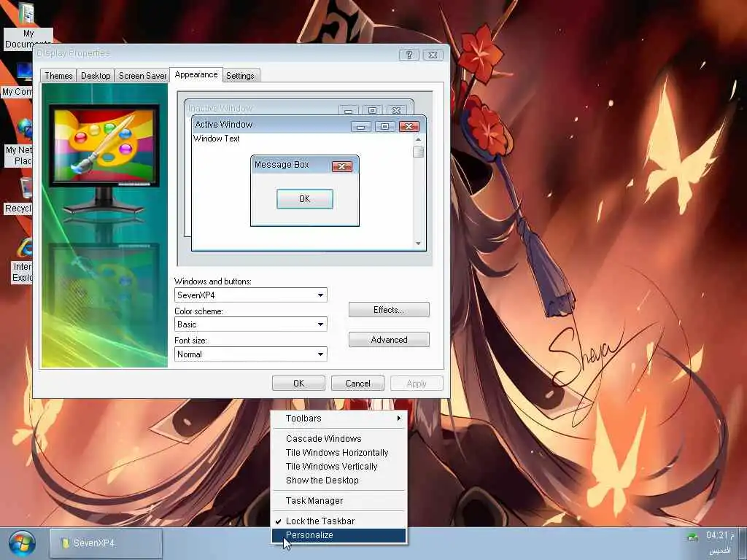Click the Advanced button
The width and height of the screenshot is (747, 560).
pos(389,340)
